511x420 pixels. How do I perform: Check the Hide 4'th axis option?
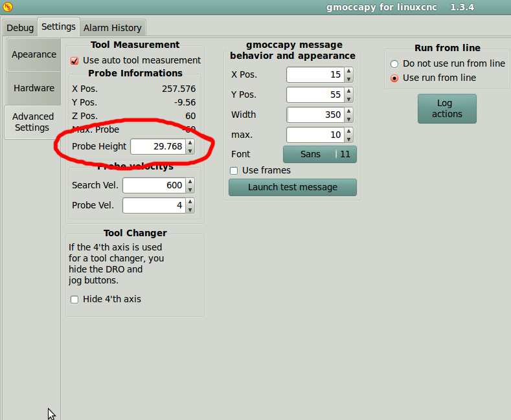pos(74,300)
